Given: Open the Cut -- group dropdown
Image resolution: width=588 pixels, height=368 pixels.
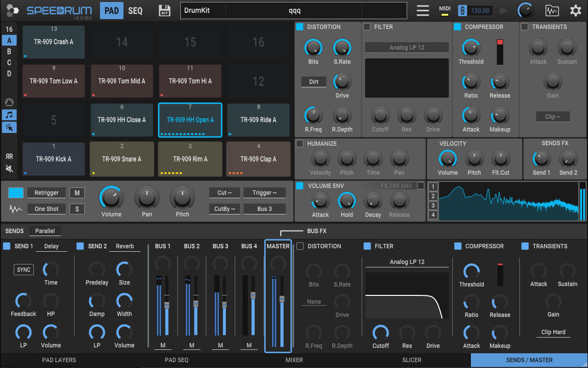Looking at the screenshot, I should 225,193.
